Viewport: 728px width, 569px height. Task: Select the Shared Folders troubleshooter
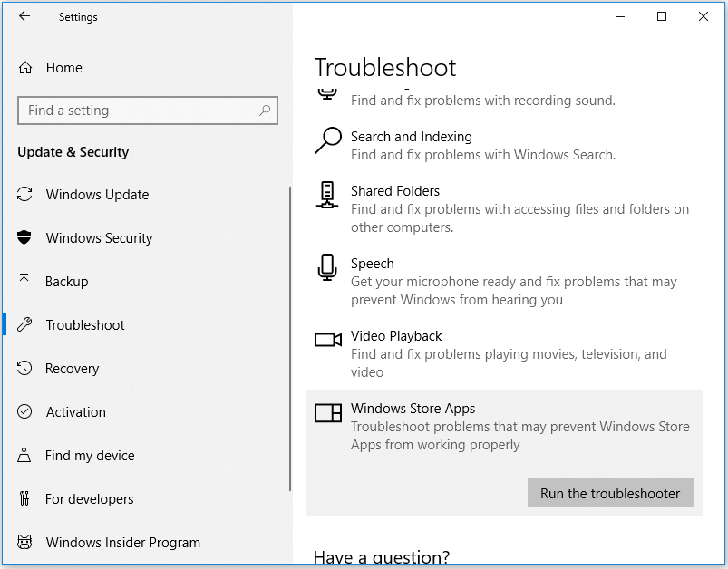[x=395, y=191]
